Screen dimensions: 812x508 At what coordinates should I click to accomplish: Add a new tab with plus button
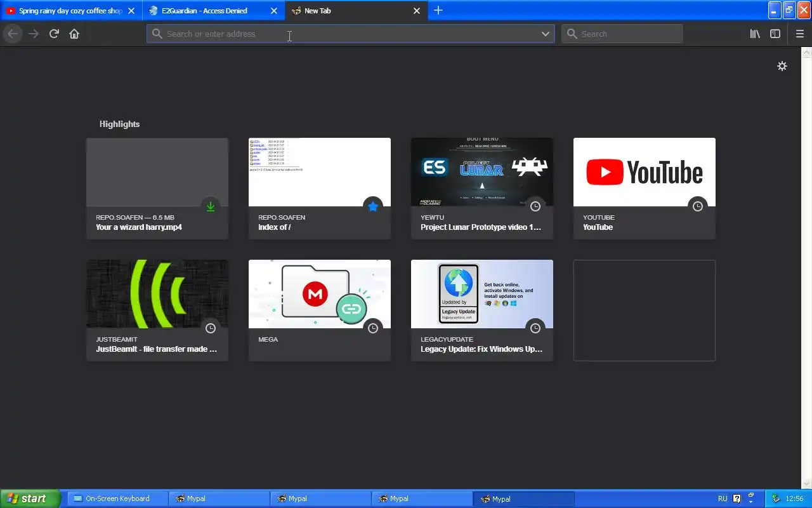pos(438,10)
